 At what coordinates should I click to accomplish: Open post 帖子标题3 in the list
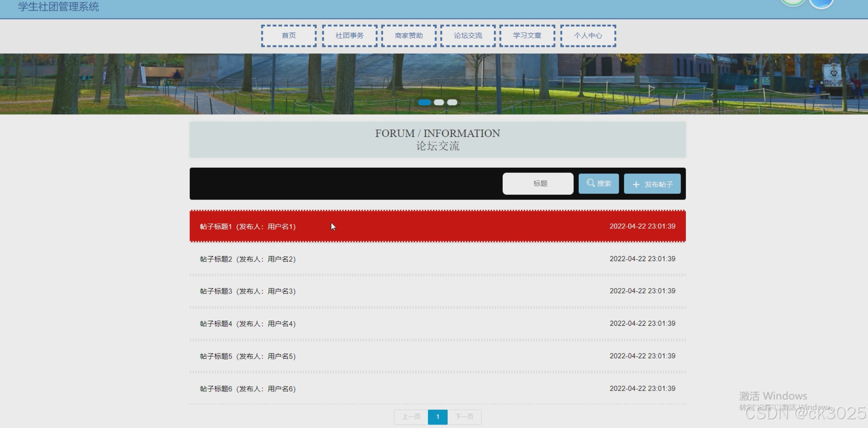tap(248, 291)
